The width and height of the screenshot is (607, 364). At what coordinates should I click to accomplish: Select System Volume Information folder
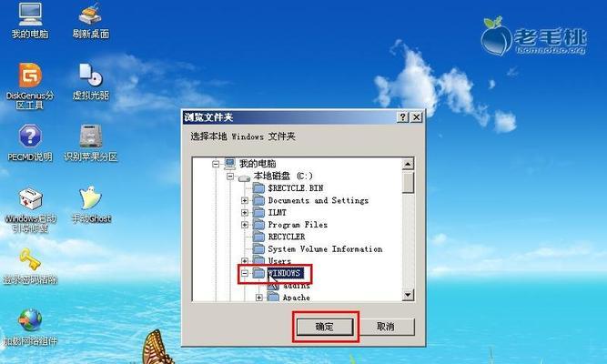click(325, 249)
